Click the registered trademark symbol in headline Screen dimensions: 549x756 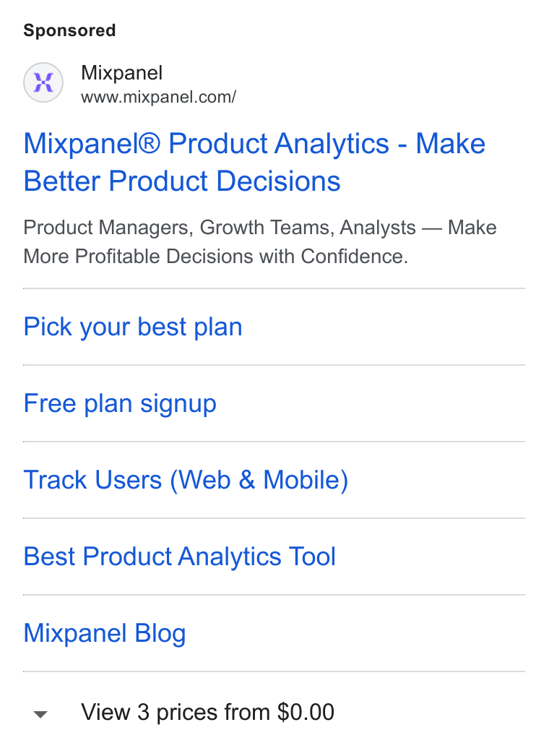coord(150,144)
